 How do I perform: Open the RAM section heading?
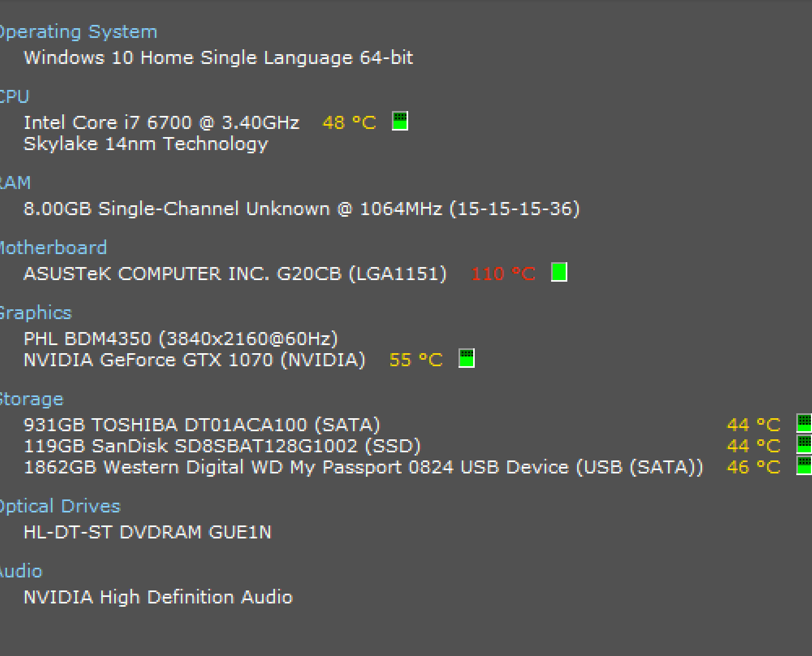[x=15, y=183]
